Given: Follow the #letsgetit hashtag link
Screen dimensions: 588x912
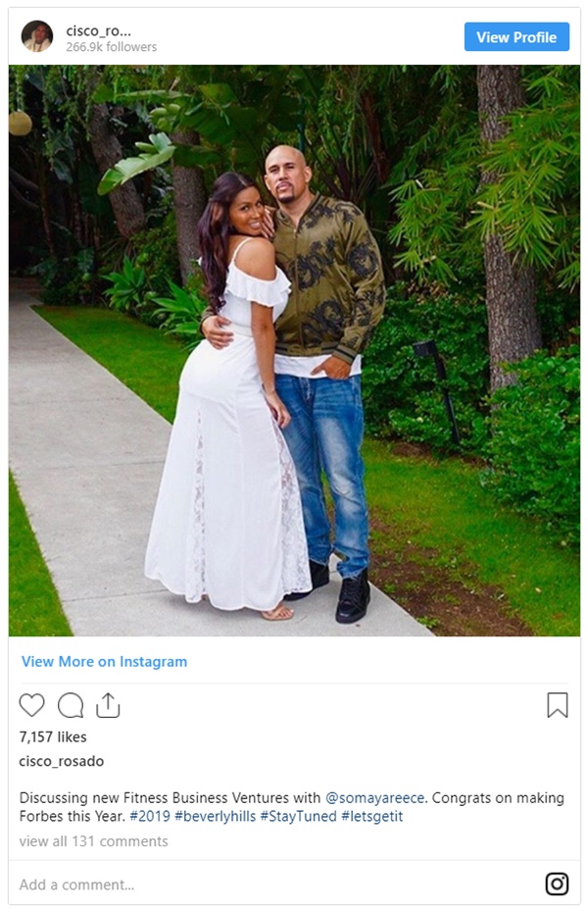Looking at the screenshot, I should point(371,817).
